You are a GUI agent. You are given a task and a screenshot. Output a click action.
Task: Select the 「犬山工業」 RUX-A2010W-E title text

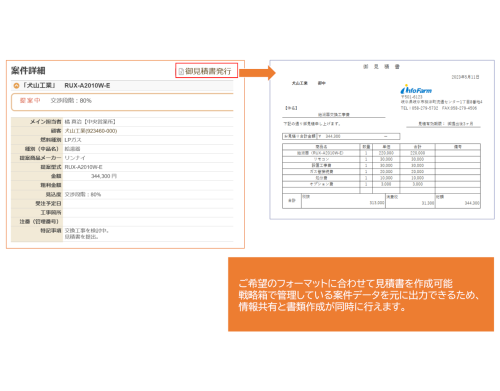tap(66, 86)
